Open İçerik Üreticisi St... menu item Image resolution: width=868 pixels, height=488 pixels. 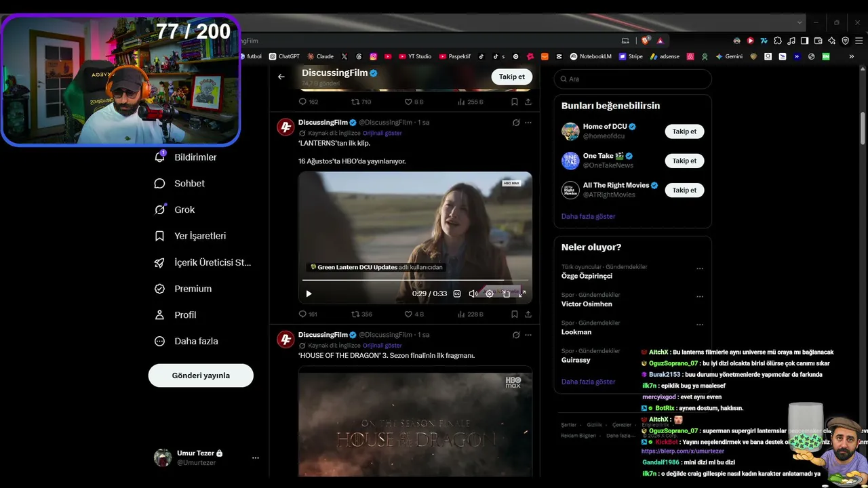[x=203, y=262]
